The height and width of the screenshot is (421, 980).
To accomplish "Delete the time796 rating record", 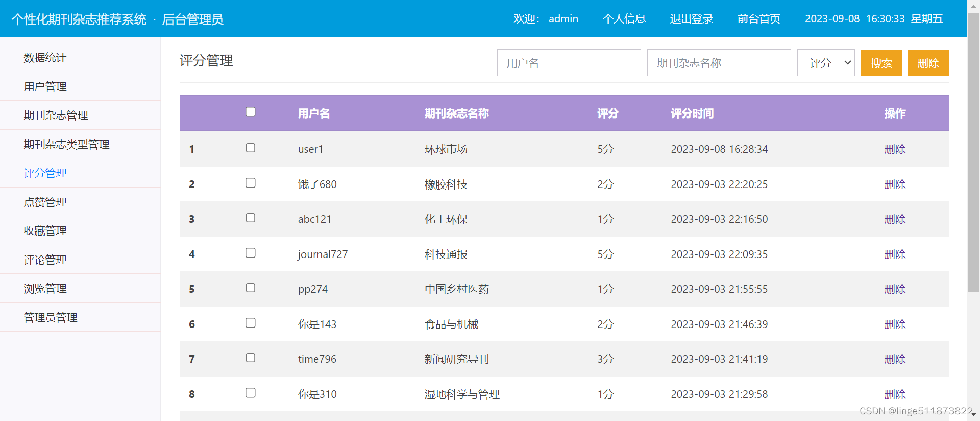I will (895, 359).
